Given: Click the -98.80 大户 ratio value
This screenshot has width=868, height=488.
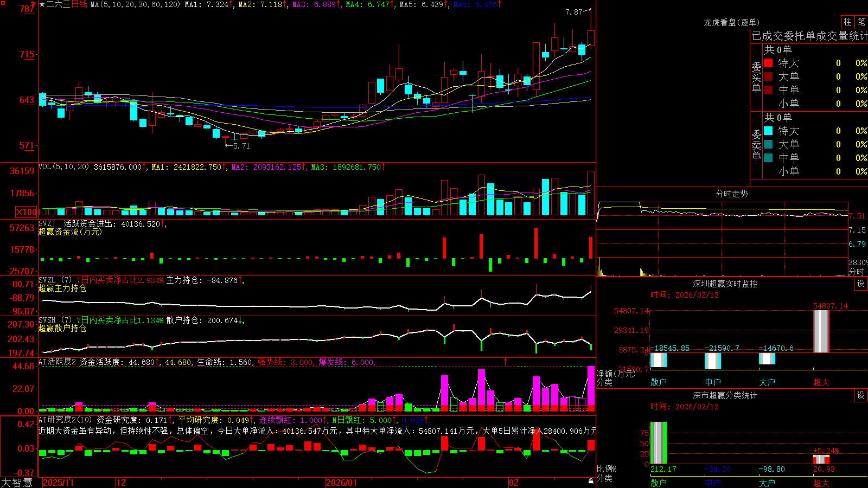Looking at the screenshot, I should 771,469.
